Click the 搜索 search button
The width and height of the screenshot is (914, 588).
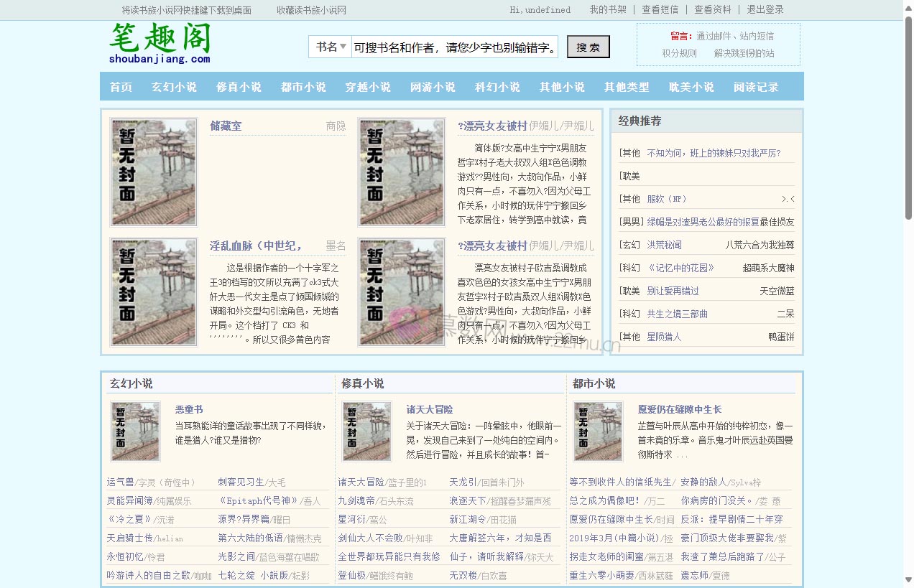point(588,46)
